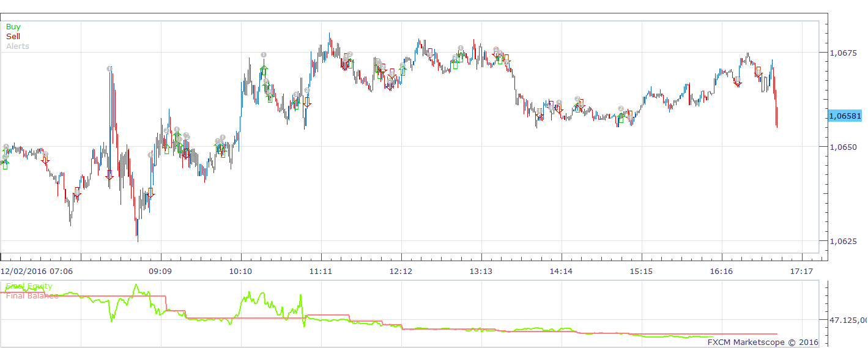Screen dimensions: 868x348
Task: Click the green Buy legend label
Action: coord(13,27)
